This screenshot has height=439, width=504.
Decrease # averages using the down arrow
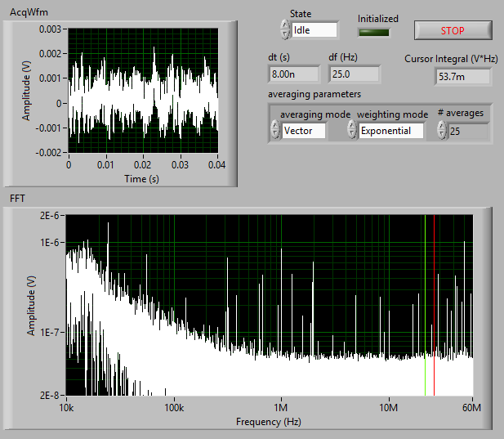click(x=441, y=135)
